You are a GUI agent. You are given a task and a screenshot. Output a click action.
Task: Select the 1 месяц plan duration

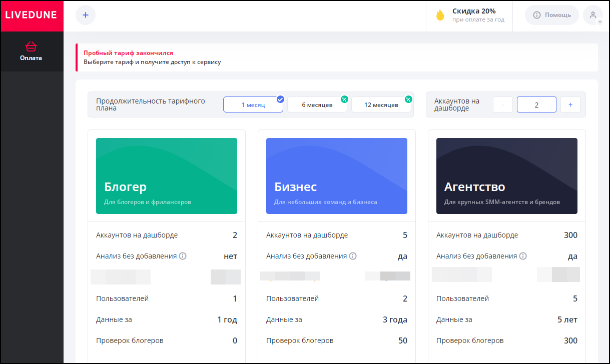point(253,104)
